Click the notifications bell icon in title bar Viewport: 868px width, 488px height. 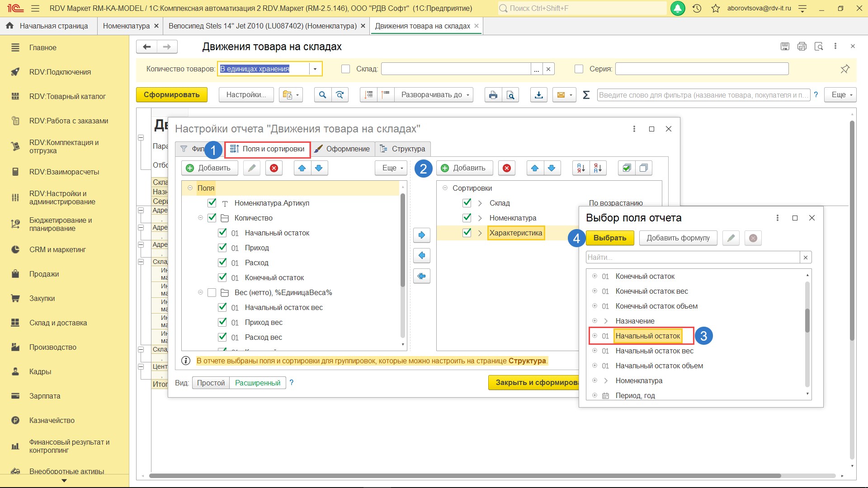[x=677, y=8]
